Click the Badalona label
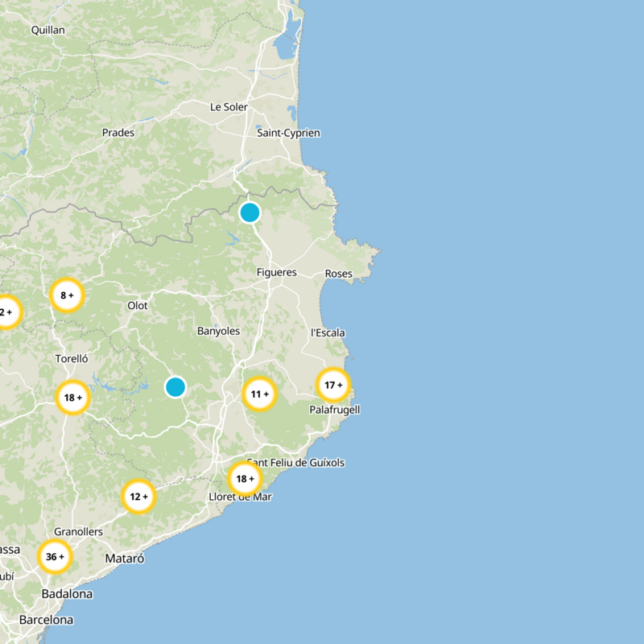Viewport: 644px width, 644px height. pyautogui.click(x=67, y=594)
